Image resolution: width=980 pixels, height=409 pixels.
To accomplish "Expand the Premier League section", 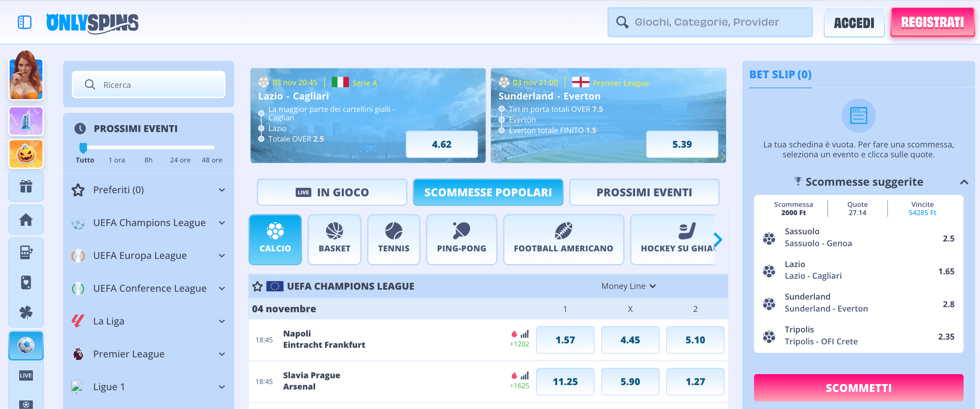I will [222, 354].
